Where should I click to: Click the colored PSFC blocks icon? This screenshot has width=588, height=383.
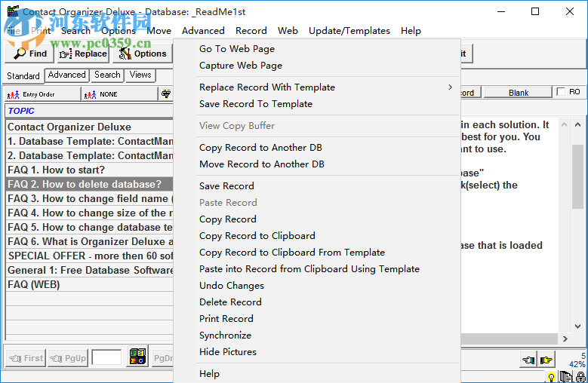click(x=137, y=356)
